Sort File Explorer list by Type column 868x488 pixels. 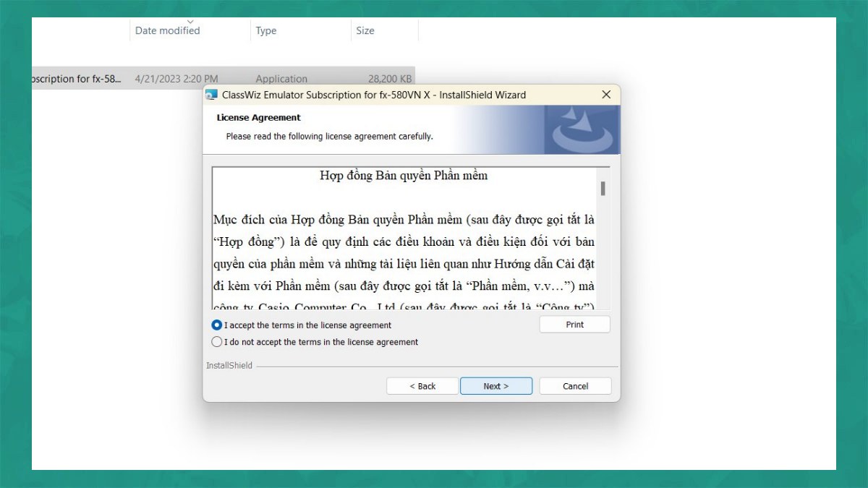tap(266, 30)
